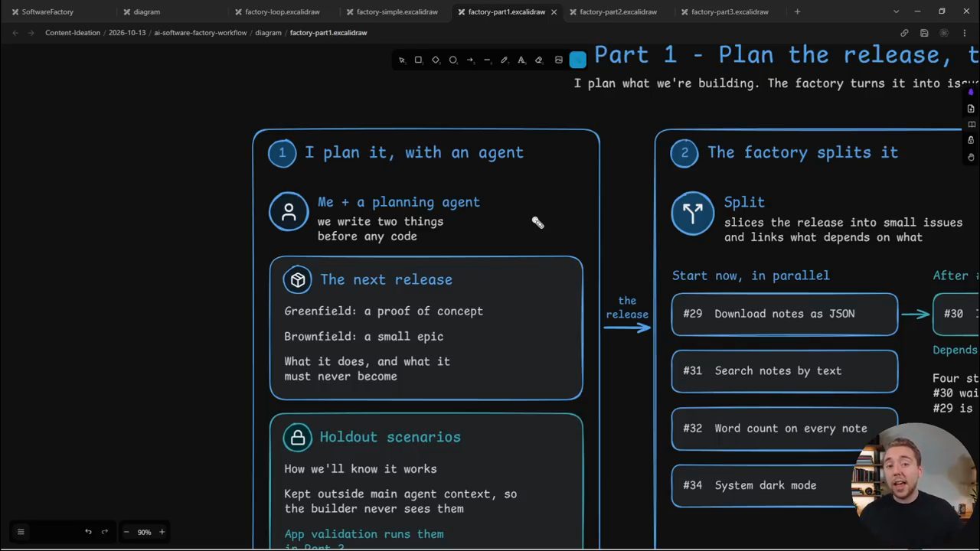The image size is (980, 551).
Task: Select the Eraser tool
Action: pos(538,60)
